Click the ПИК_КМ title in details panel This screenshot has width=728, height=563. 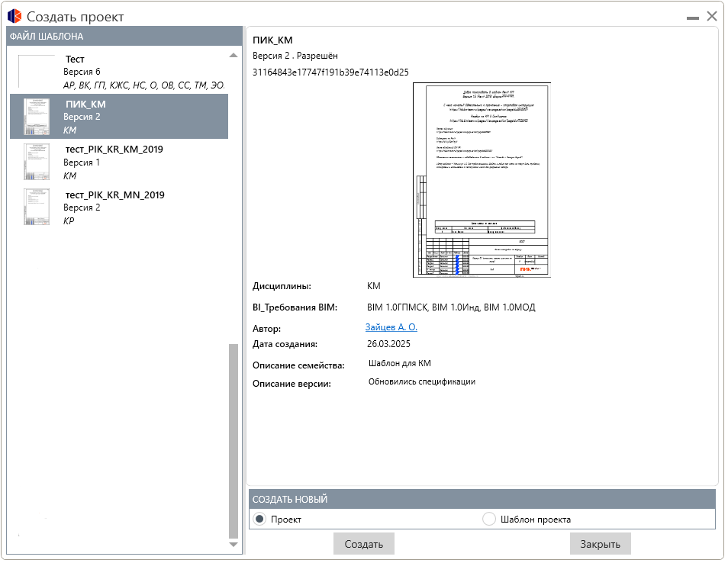[274, 40]
